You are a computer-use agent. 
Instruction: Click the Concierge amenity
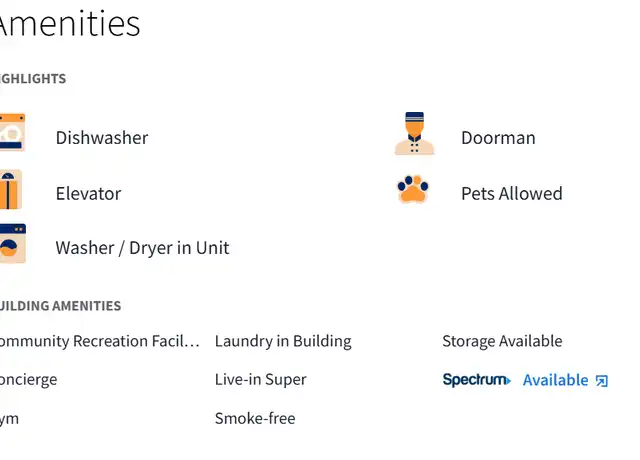pyautogui.click(x=29, y=380)
